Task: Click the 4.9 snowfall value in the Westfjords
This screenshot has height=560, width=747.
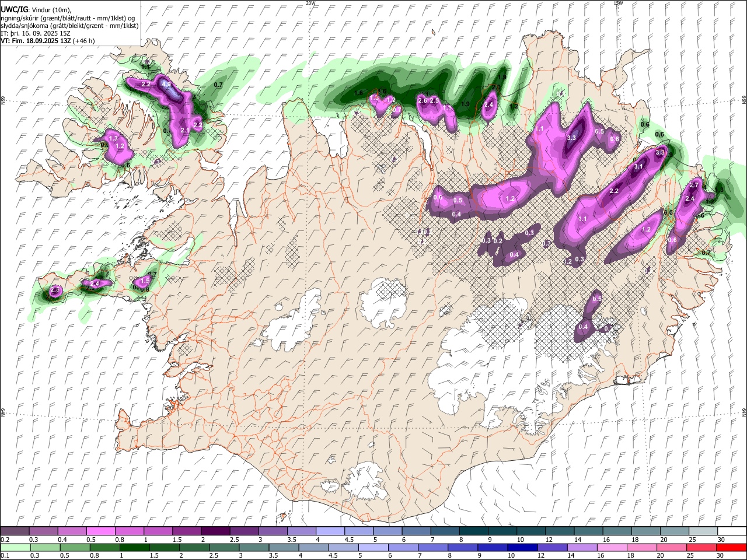Action: pyautogui.click(x=166, y=84)
